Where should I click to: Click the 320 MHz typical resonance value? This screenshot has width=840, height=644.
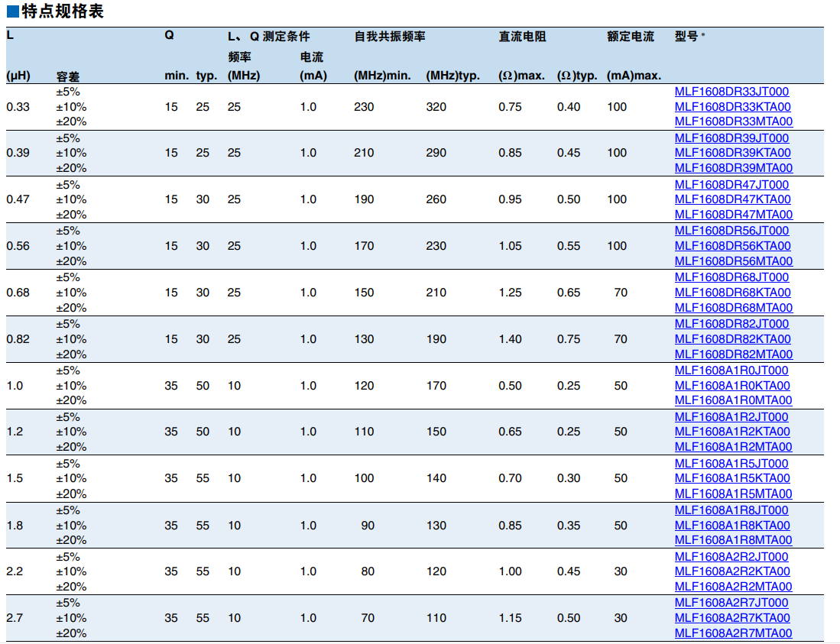pyautogui.click(x=436, y=106)
